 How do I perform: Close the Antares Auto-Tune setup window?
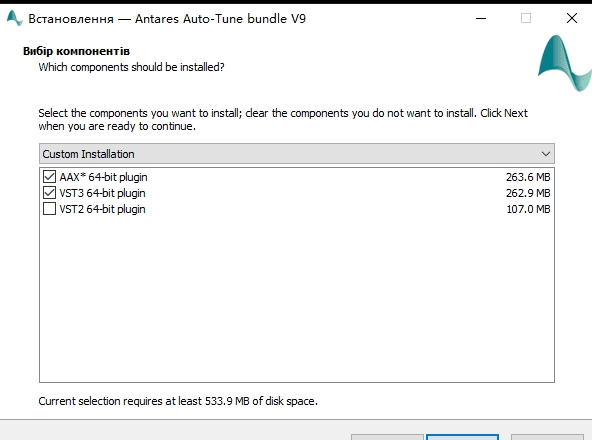pos(572,18)
